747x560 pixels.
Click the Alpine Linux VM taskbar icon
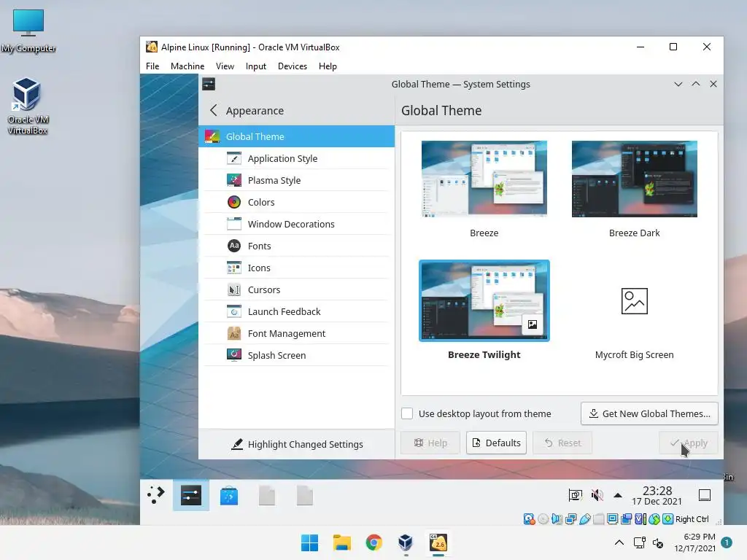[438, 542]
